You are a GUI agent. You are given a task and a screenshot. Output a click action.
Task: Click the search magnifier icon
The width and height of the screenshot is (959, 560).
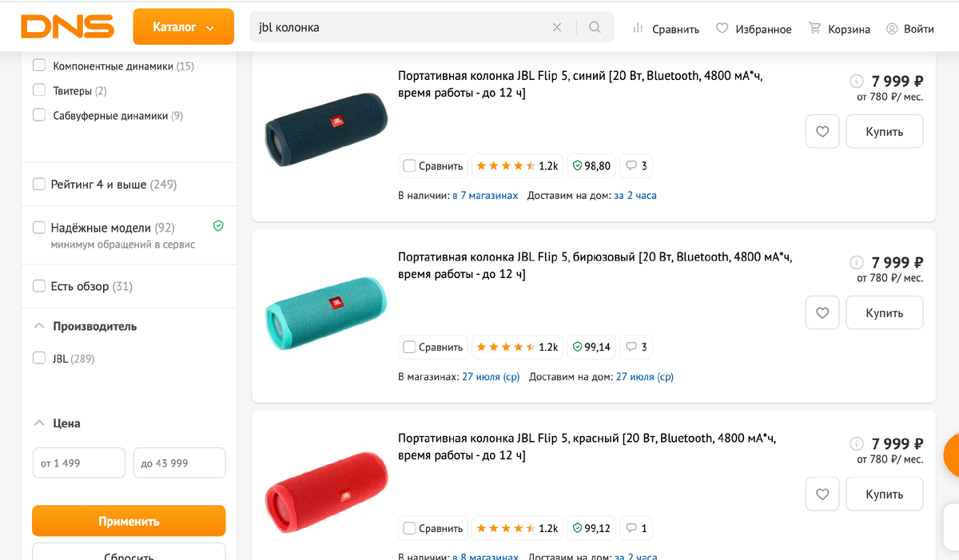tap(595, 26)
